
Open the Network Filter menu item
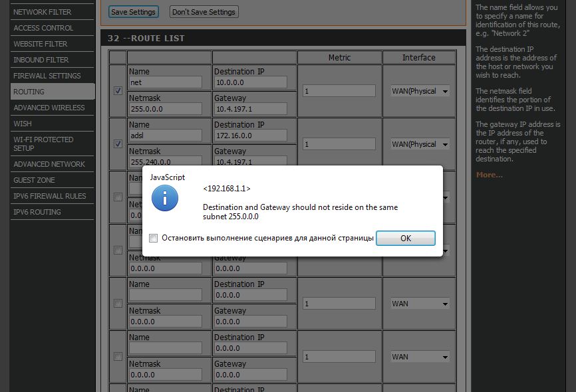(x=43, y=12)
